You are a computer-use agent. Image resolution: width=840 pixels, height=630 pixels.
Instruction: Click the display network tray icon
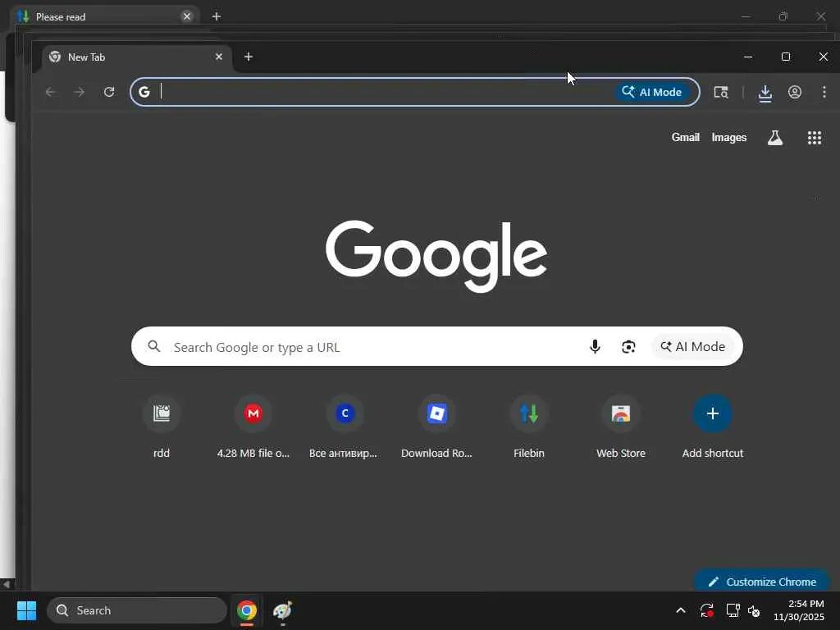[x=733, y=610]
